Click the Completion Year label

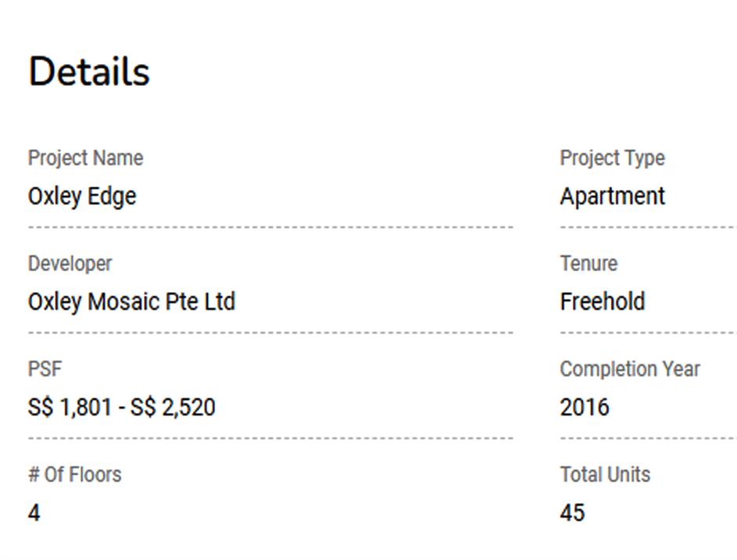(x=630, y=369)
